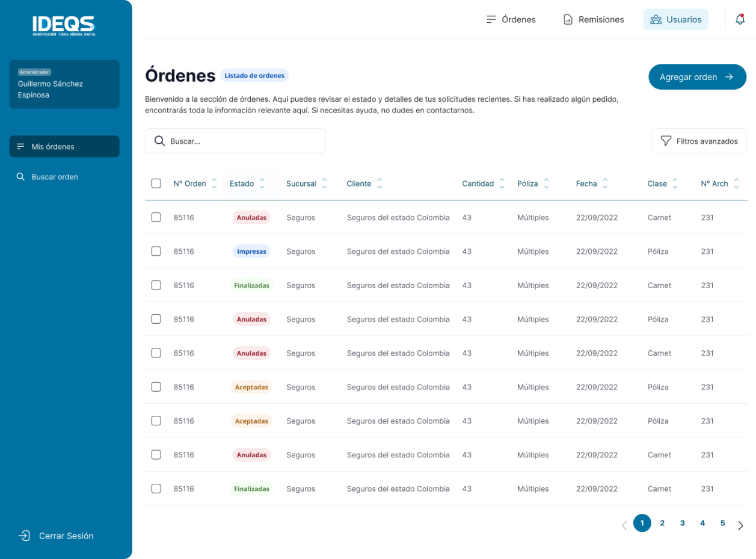The width and height of the screenshot is (756, 559).
Task: Go to page 3 of results
Action: pos(682,523)
